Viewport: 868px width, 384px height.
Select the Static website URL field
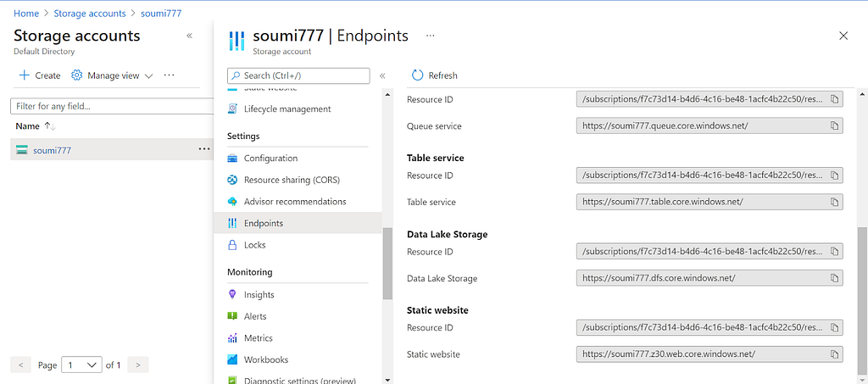[x=709, y=354]
